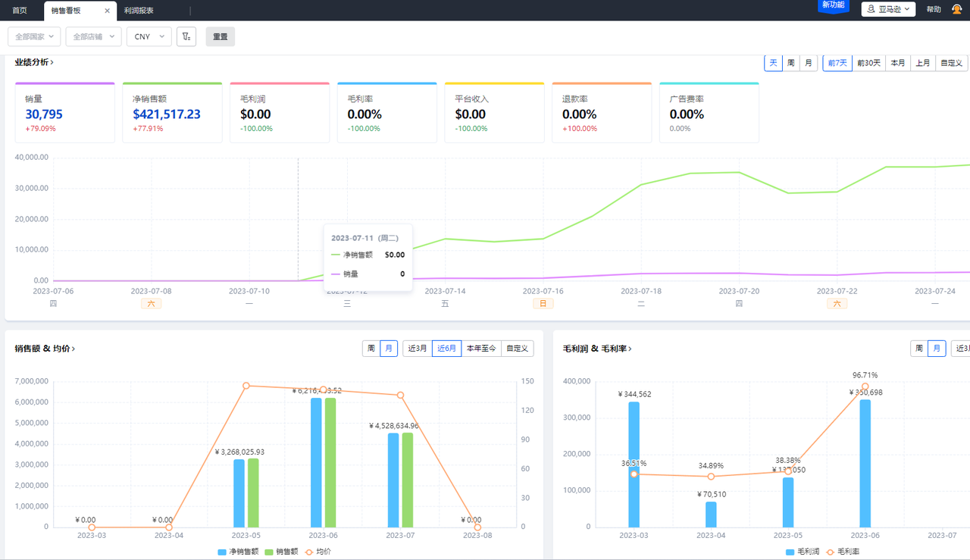The height and width of the screenshot is (560, 970).
Task: Select the 近6月 range in sales chart
Action: [446, 349]
